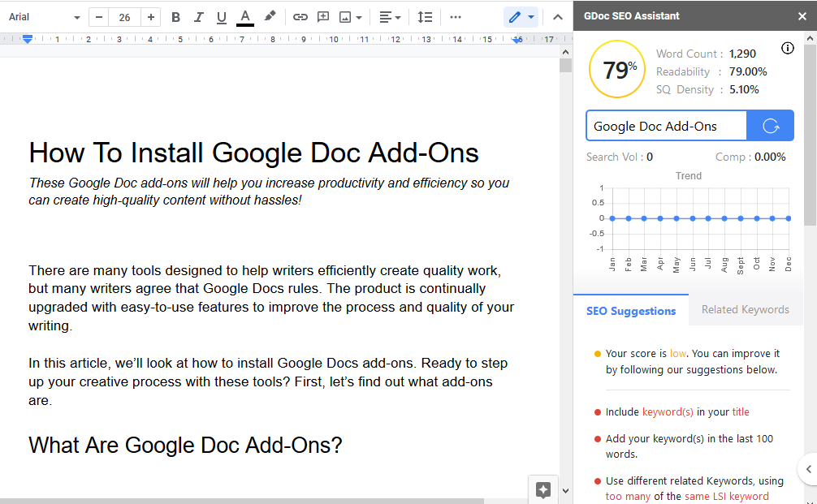
Task: Open the keyword(s) suggestion link
Action: pyautogui.click(x=667, y=411)
